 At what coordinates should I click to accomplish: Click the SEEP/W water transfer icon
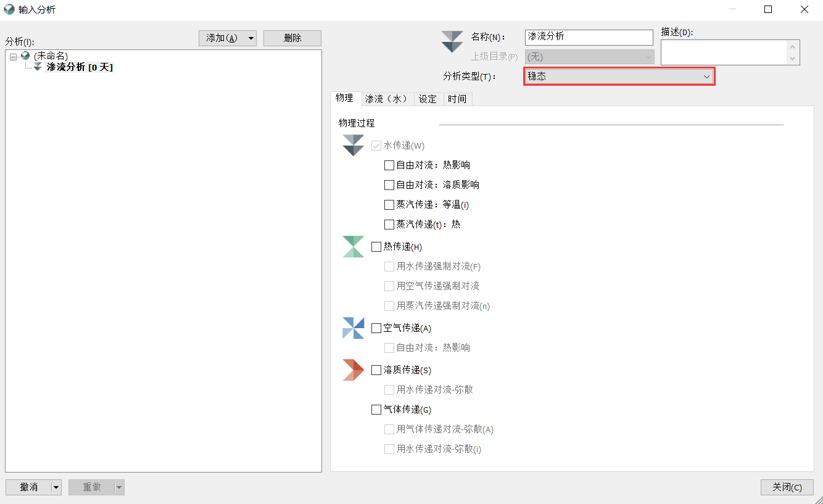click(x=353, y=146)
